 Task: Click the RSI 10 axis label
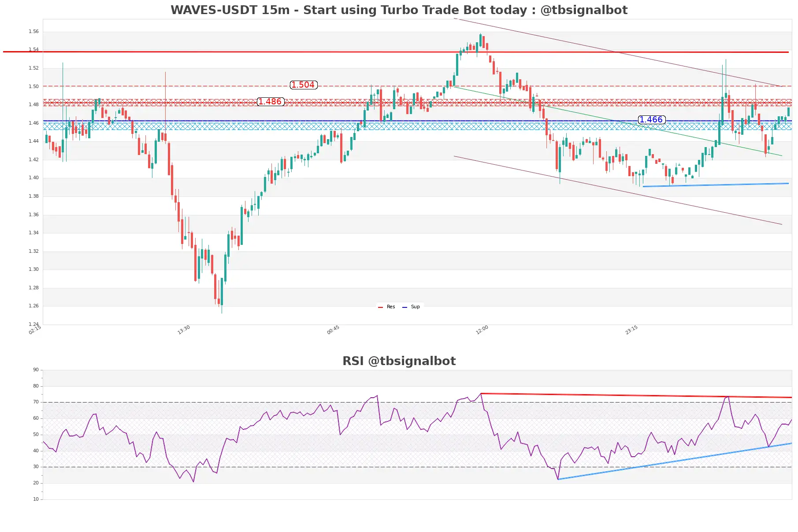click(x=36, y=499)
